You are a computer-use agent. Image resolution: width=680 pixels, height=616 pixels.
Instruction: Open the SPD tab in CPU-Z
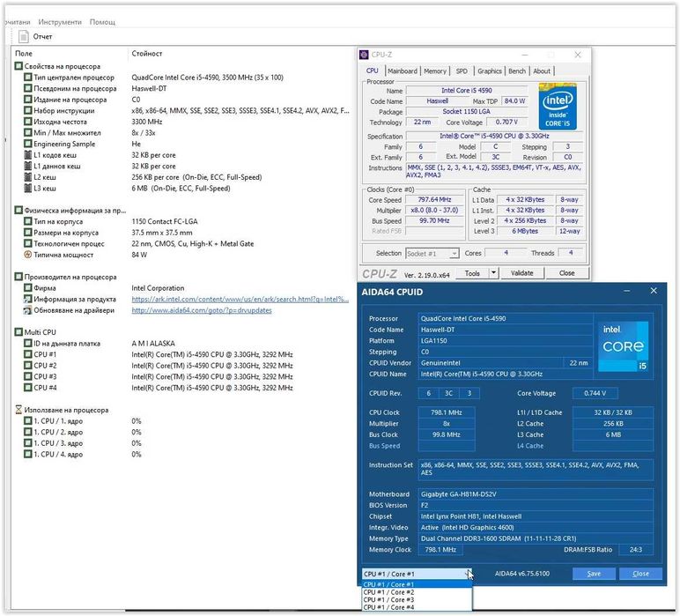point(462,71)
